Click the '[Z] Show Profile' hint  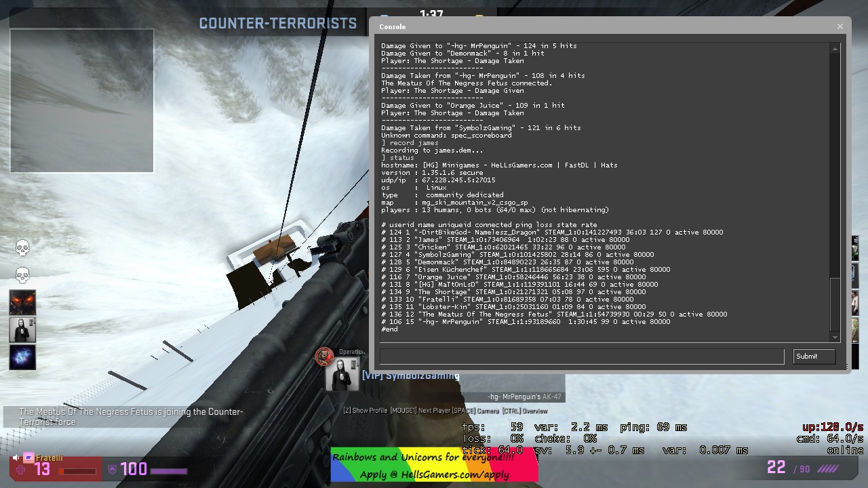click(366, 411)
